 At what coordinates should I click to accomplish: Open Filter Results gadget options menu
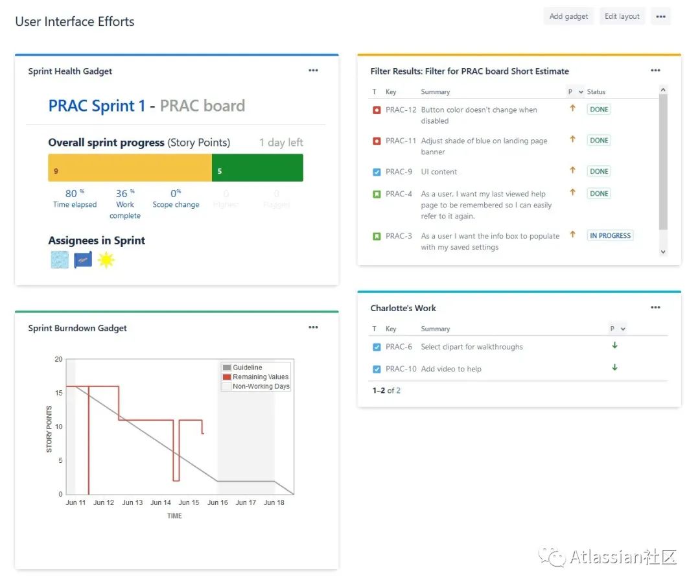point(655,70)
